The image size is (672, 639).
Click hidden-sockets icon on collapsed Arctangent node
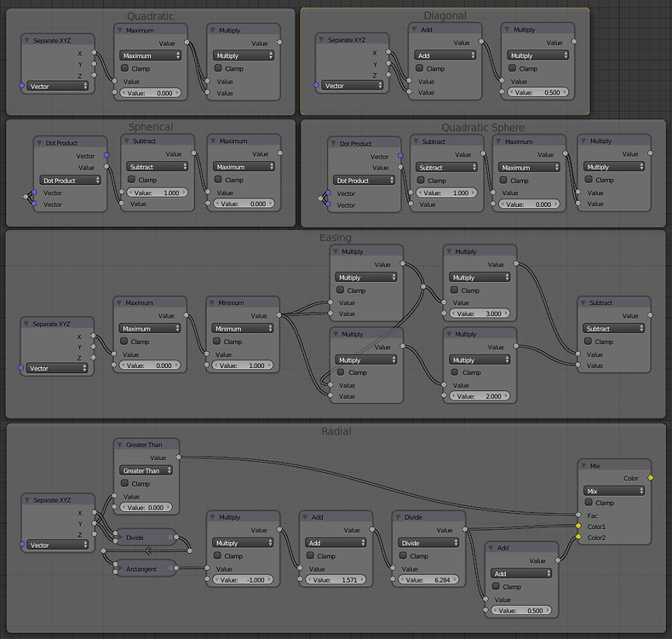[170, 568]
